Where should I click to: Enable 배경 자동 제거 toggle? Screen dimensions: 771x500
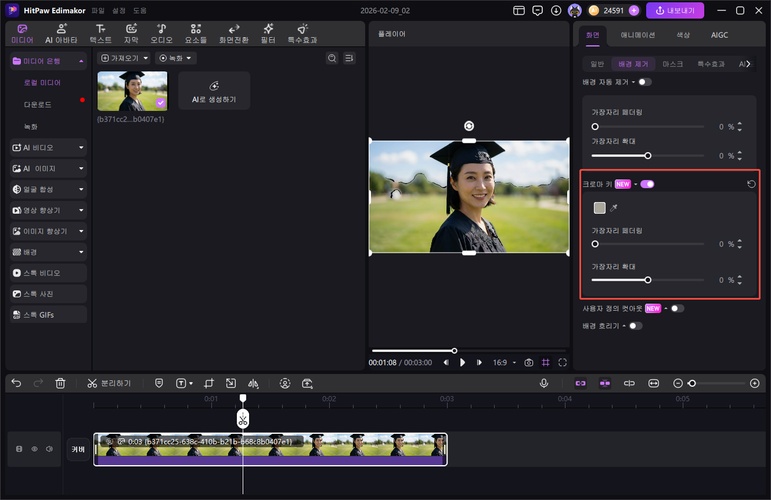pyautogui.click(x=644, y=82)
